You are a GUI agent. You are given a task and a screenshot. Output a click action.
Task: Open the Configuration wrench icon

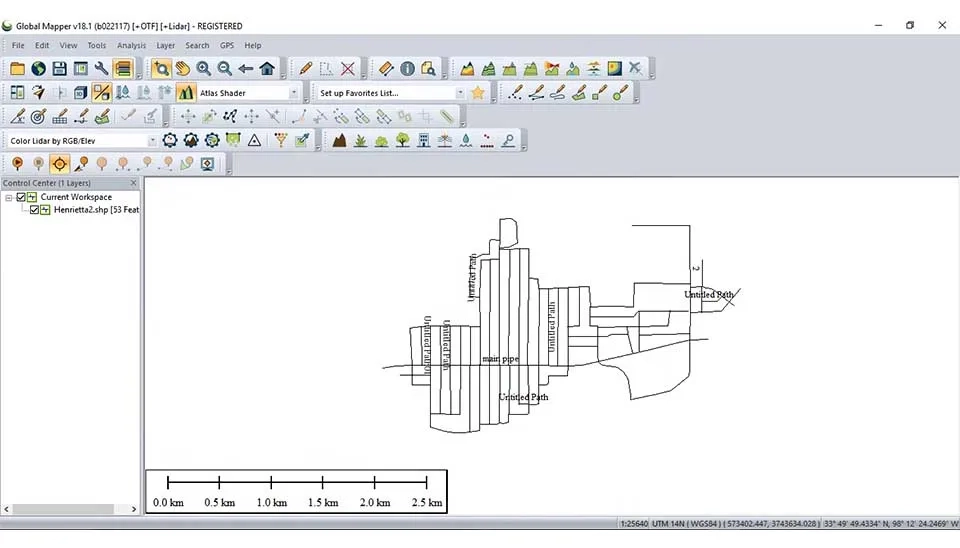pyautogui.click(x=101, y=69)
